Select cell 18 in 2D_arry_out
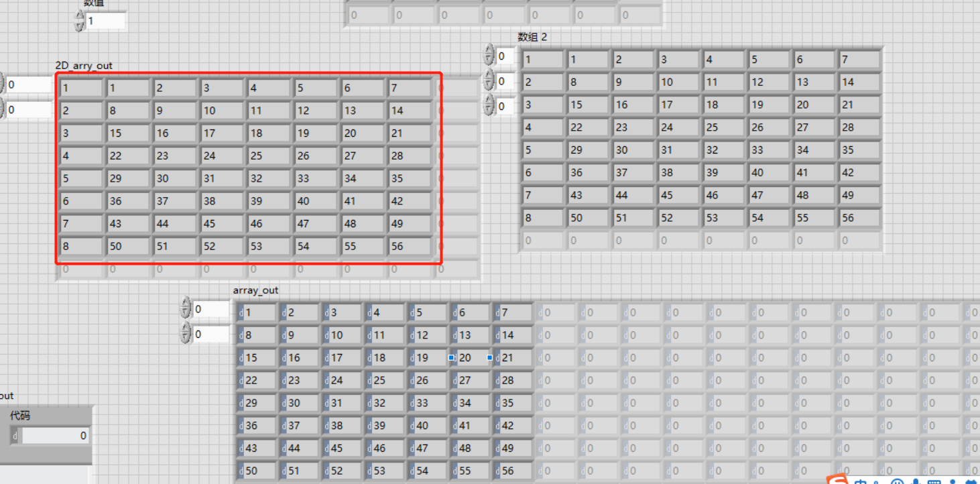The width and height of the screenshot is (980, 484). [x=269, y=133]
